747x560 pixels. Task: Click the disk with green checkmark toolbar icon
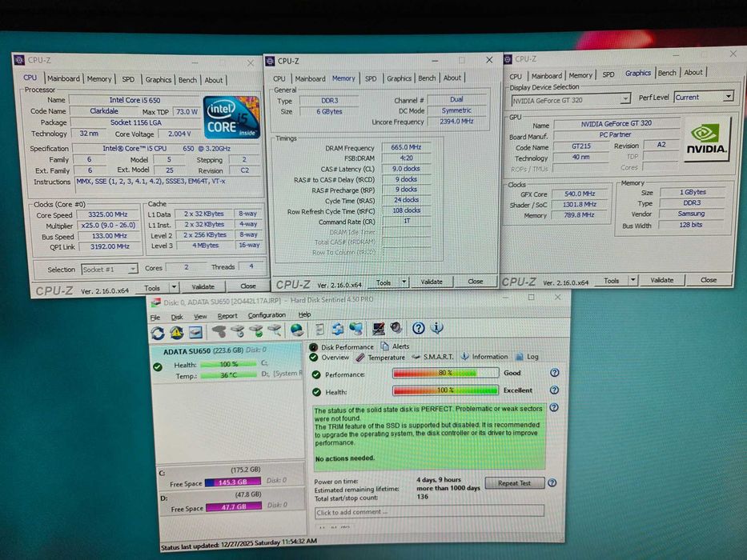tap(256, 330)
